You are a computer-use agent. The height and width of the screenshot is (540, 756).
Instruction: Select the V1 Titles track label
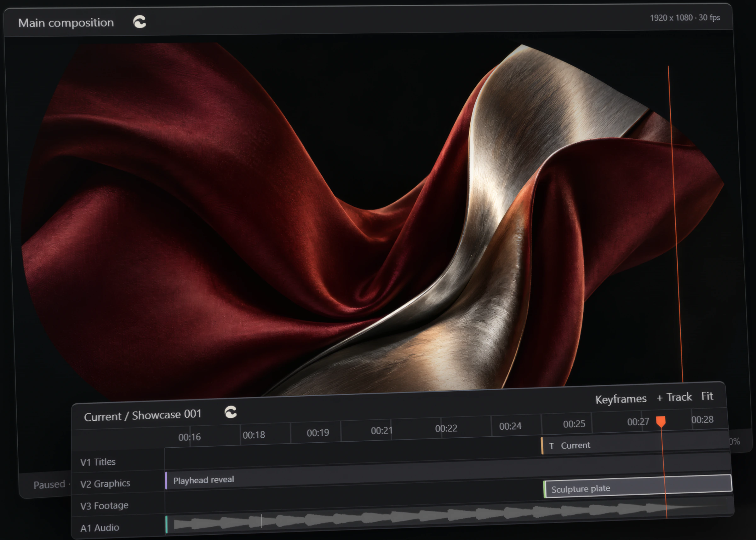coord(98,462)
